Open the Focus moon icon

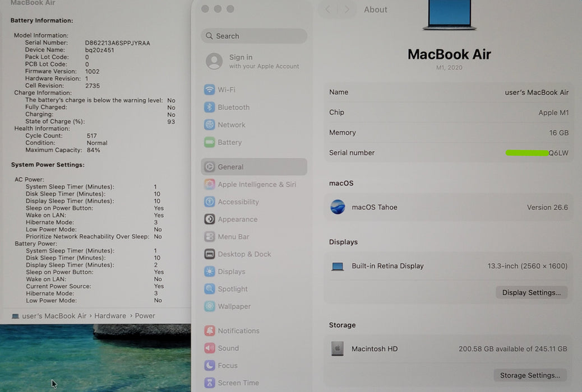[209, 365]
